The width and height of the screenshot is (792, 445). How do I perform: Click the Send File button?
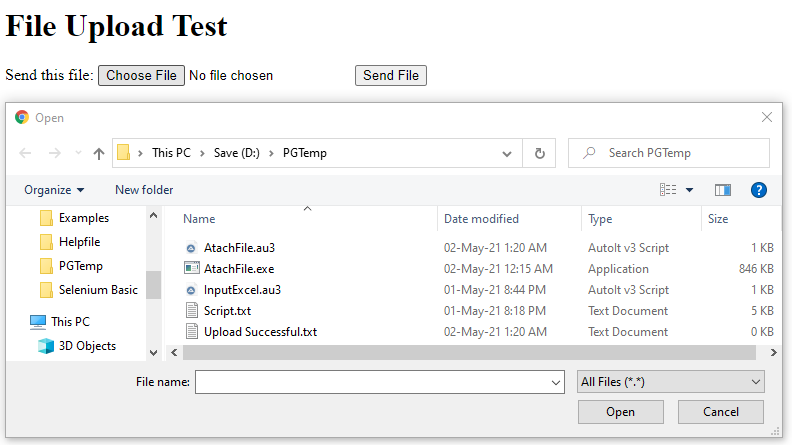(391, 75)
